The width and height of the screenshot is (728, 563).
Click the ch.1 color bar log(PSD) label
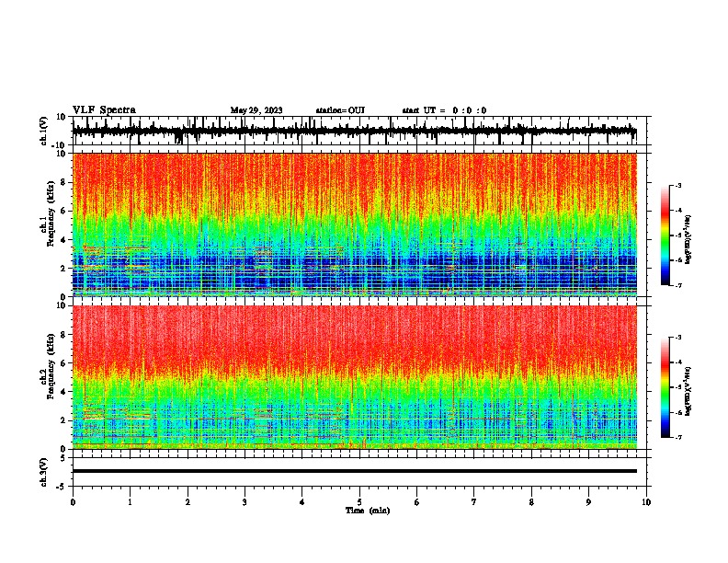[688, 240]
